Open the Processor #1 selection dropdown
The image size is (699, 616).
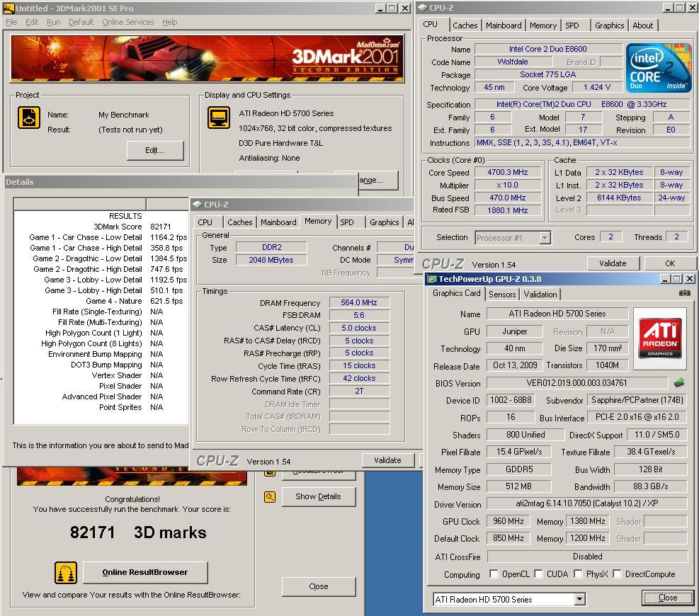545,238
